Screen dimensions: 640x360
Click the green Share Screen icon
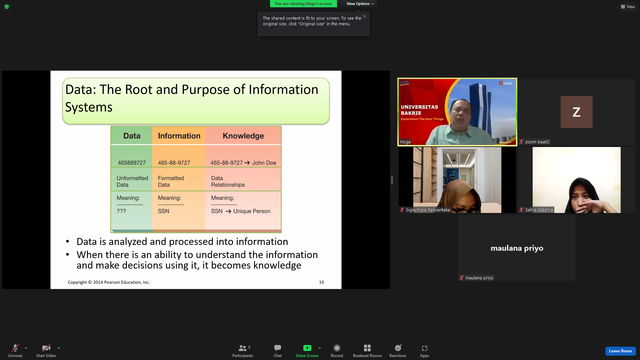[x=307, y=348]
